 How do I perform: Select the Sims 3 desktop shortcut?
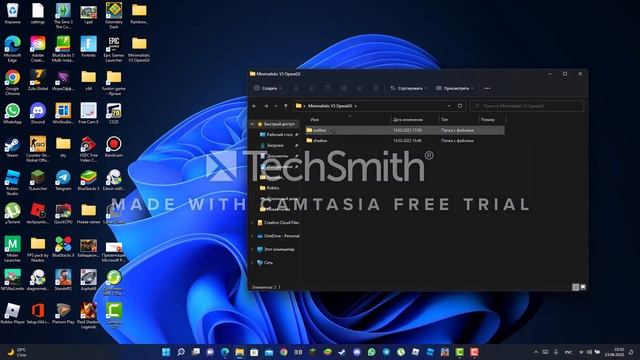[63, 15]
